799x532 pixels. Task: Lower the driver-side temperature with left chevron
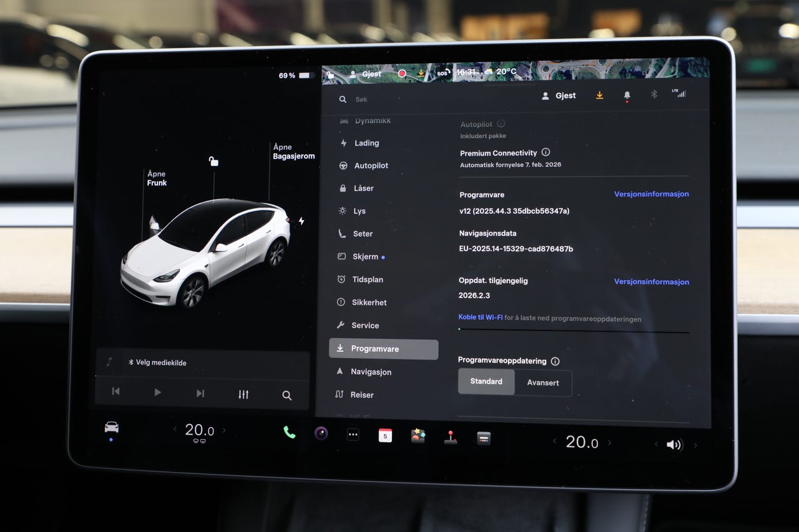(175, 429)
